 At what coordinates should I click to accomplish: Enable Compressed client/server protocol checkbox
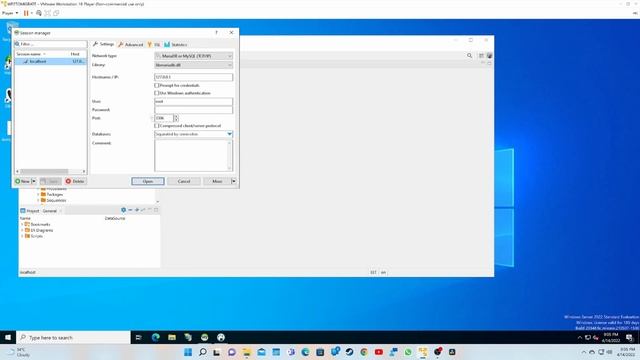click(x=157, y=126)
